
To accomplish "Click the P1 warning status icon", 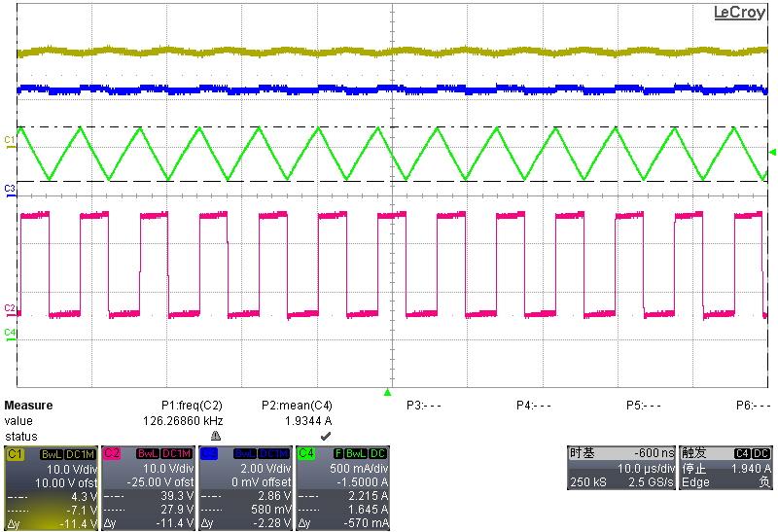I will tap(216, 437).
